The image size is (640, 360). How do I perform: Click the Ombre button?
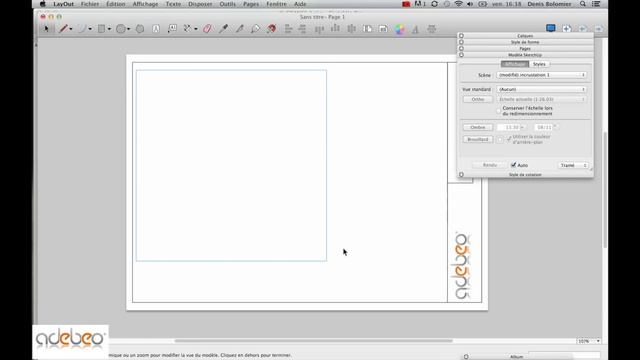(478, 127)
